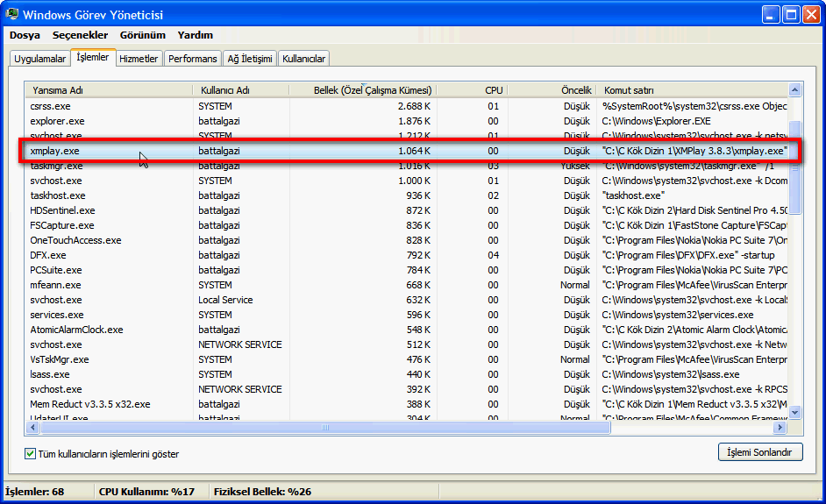This screenshot has height=504, width=826.
Task: Click the horizontal scrollbar right arrow
Action: click(x=780, y=428)
